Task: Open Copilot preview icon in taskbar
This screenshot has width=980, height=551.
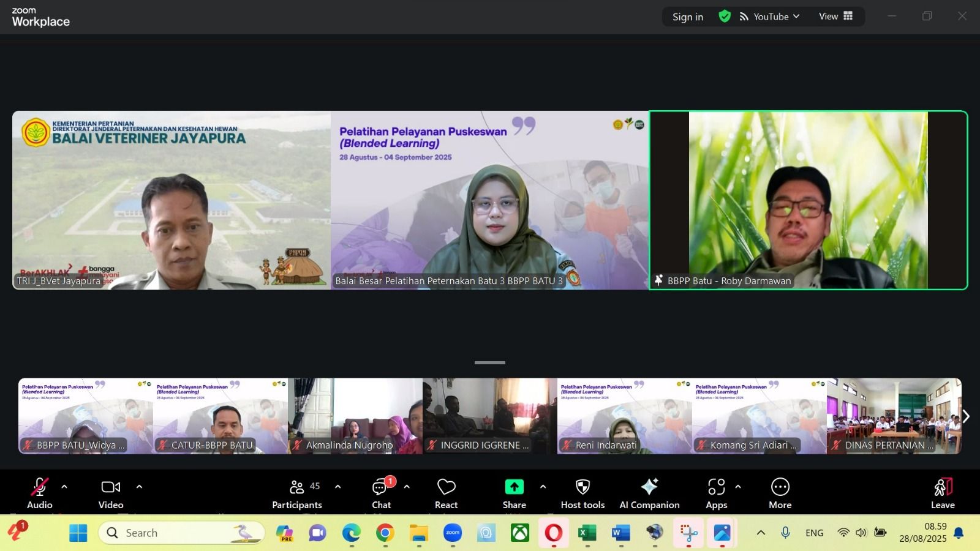Action: pos(284,533)
